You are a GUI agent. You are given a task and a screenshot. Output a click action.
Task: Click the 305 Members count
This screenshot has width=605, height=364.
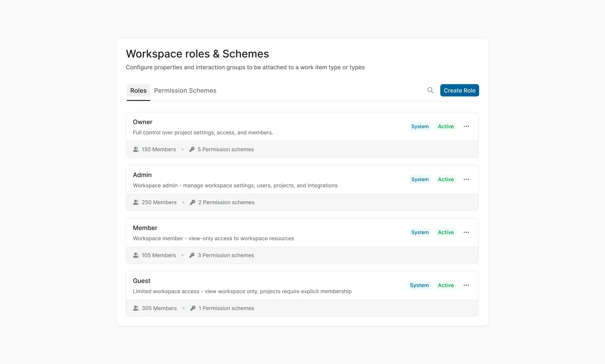click(x=159, y=308)
